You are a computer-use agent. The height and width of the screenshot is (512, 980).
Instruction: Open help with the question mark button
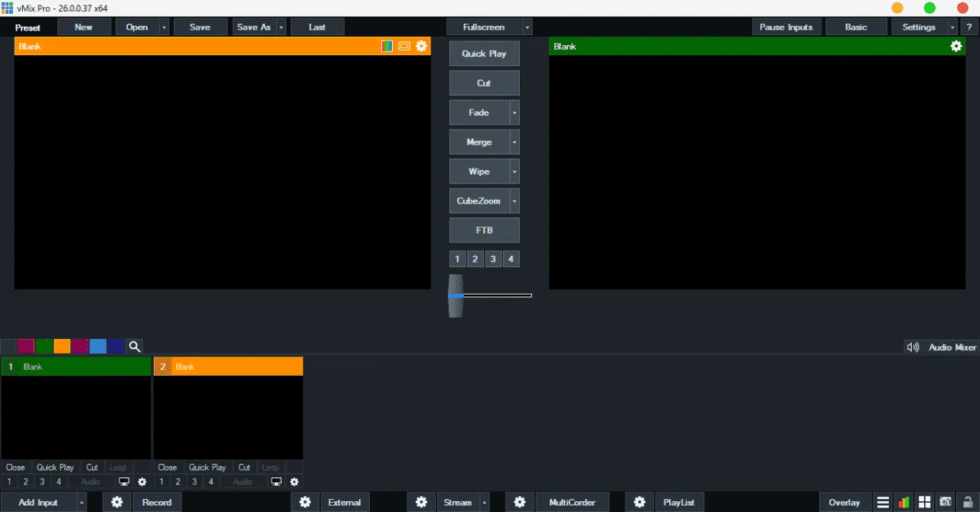969,27
